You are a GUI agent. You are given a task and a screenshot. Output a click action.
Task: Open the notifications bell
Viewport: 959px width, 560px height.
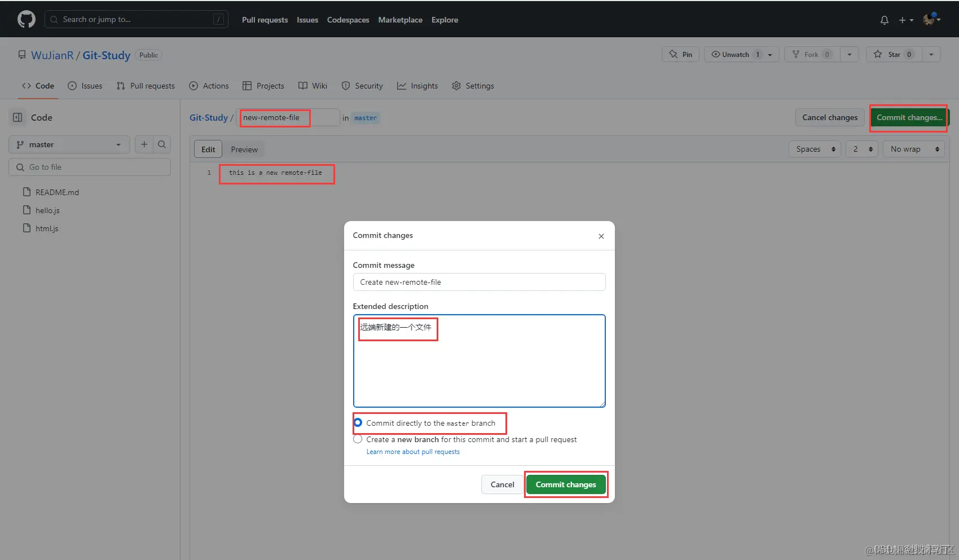[885, 20]
